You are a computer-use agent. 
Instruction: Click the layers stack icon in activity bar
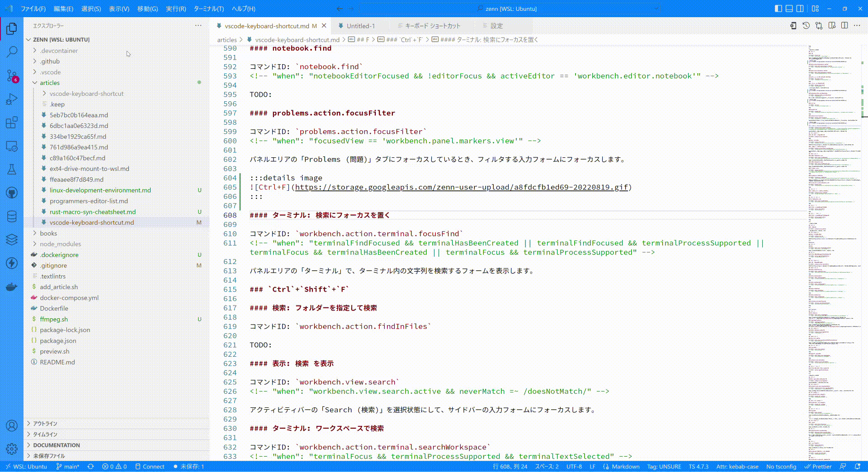click(12, 240)
